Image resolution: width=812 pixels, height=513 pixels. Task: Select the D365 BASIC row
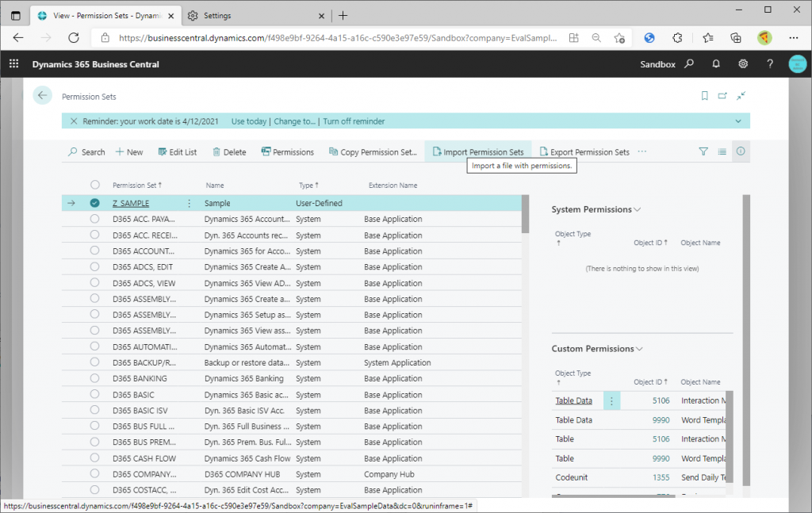pyautogui.click(x=94, y=394)
